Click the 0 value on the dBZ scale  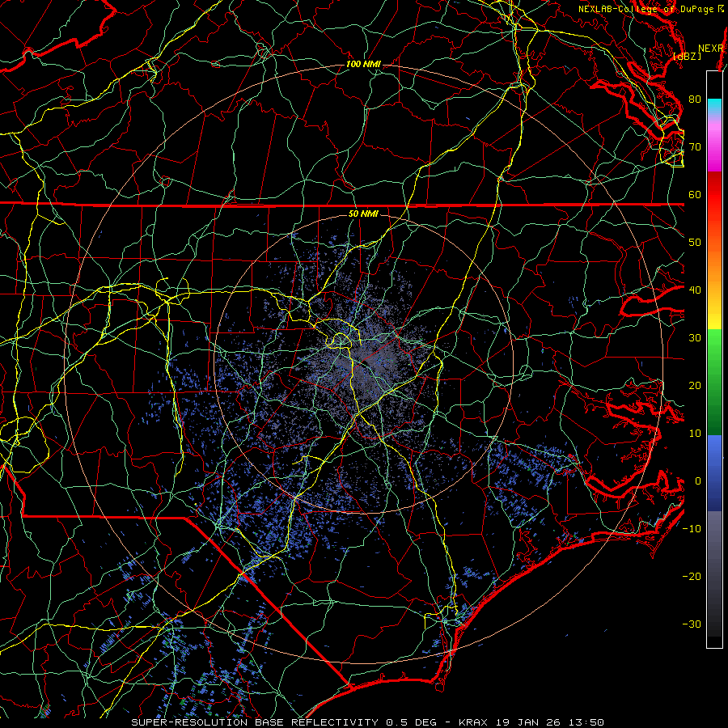(x=698, y=481)
